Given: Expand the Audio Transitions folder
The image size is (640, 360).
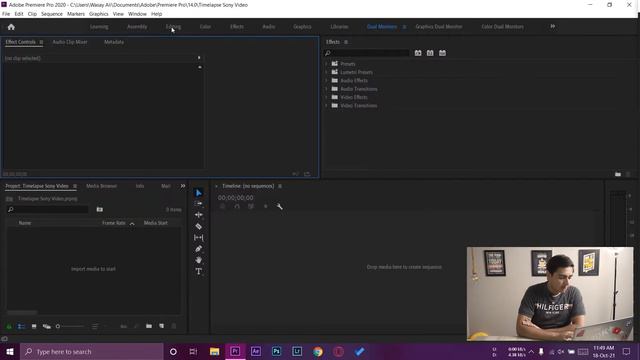Looking at the screenshot, I should pos(326,89).
